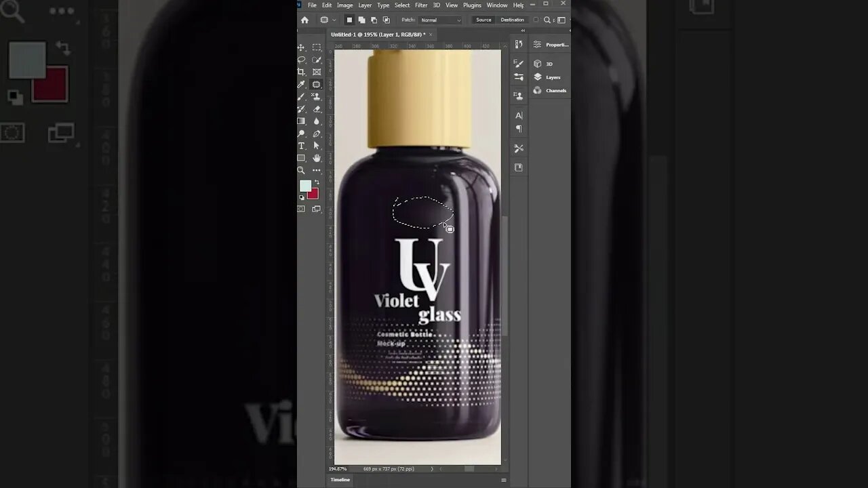The width and height of the screenshot is (868, 488).
Task: Select the Crop tool
Action: tap(301, 72)
